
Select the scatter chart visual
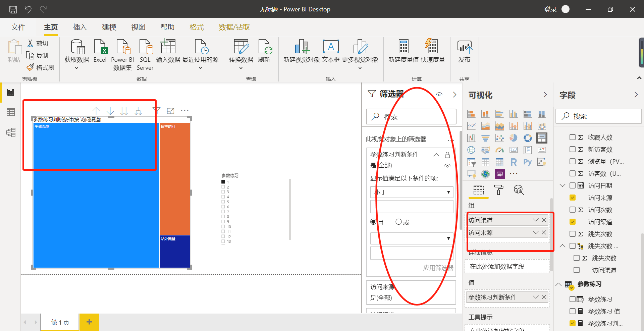click(x=499, y=138)
